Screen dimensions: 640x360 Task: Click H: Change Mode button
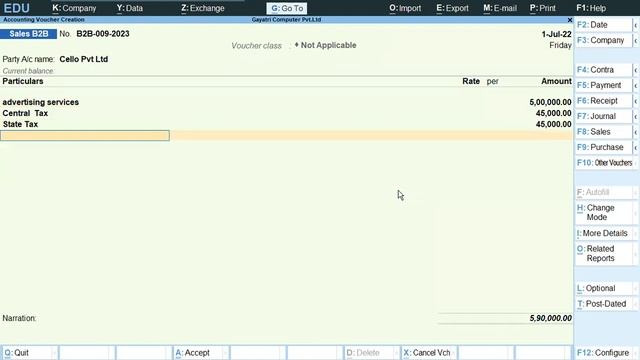(604, 213)
